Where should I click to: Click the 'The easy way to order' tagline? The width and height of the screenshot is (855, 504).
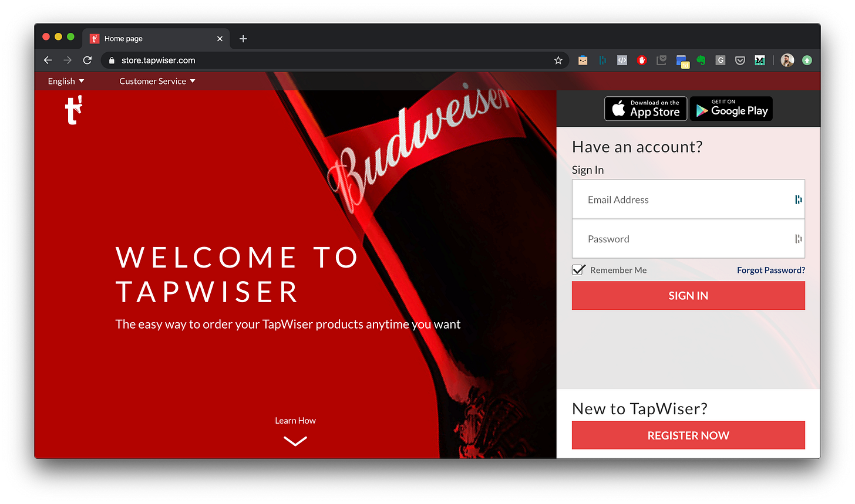[288, 324]
